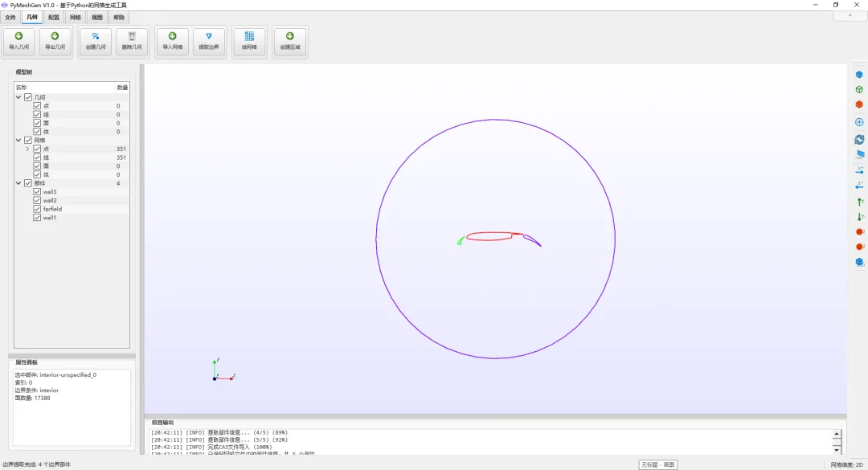868x470 pixels.
Task: Click the green Y down-arrow view icon
Action: 859,217
